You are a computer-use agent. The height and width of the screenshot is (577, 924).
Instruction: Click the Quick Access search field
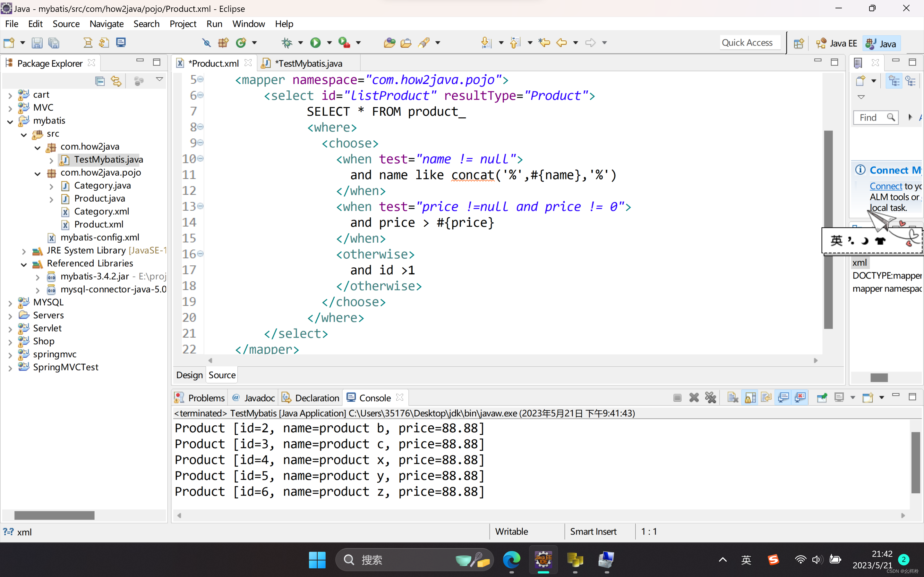pyautogui.click(x=747, y=43)
